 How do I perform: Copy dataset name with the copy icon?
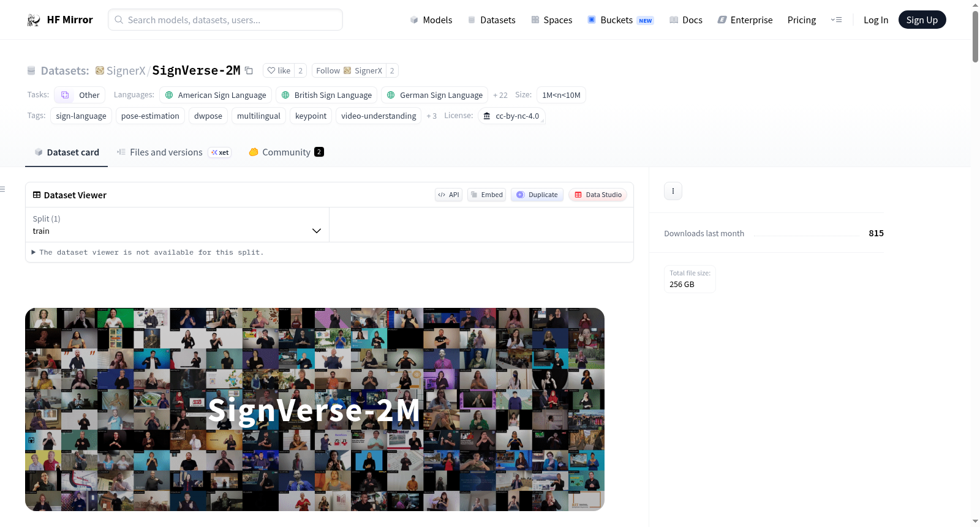(249, 70)
